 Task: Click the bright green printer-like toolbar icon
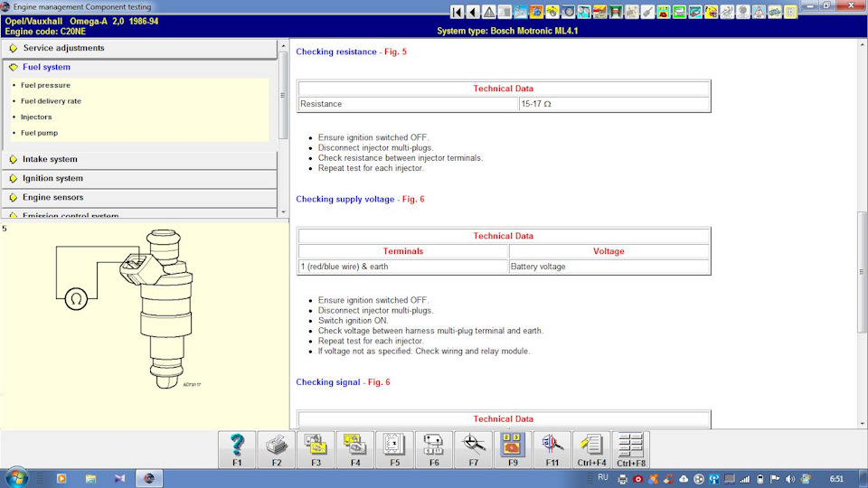coord(679,12)
